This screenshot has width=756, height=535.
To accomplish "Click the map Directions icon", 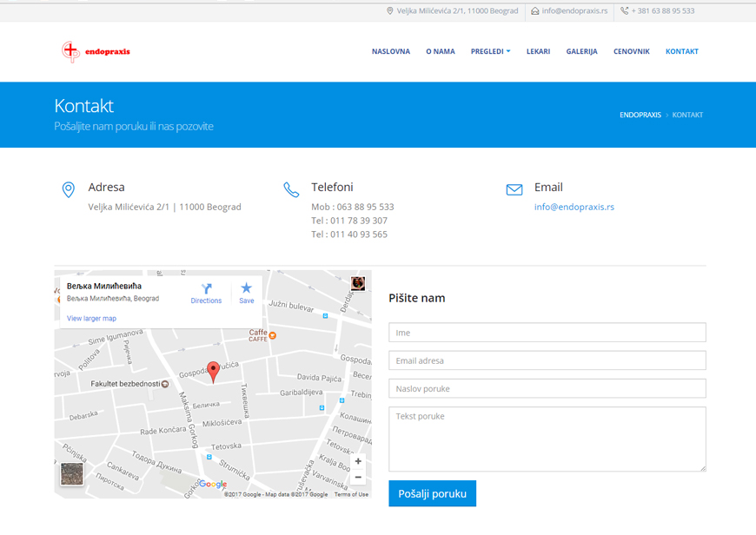I will 206,290.
